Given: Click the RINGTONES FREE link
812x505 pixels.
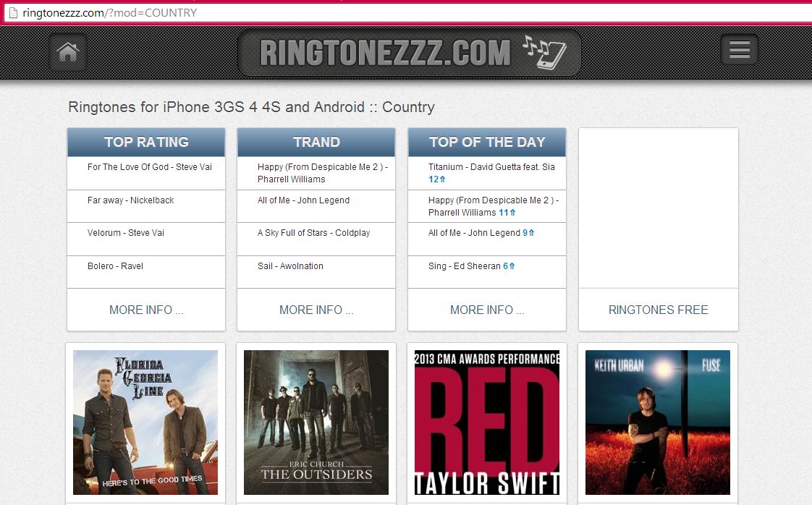Looking at the screenshot, I should (x=658, y=310).
